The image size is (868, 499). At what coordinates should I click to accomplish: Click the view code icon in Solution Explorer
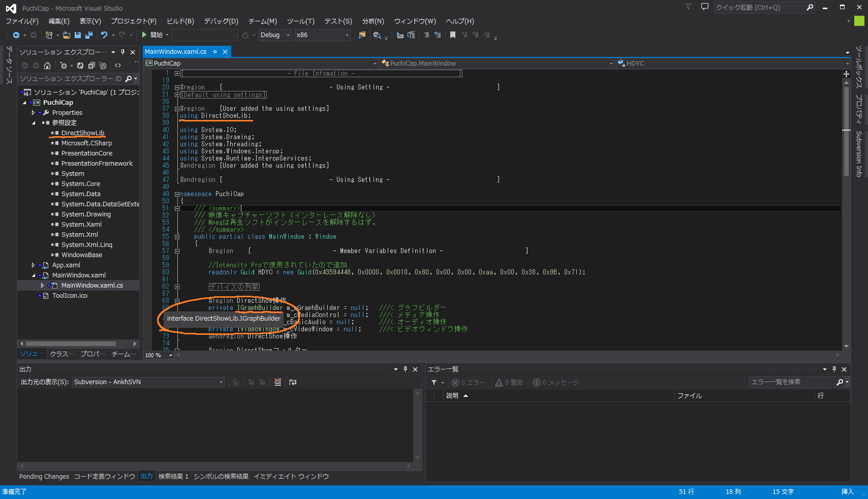pyautogui.click(x=118, y=66)
